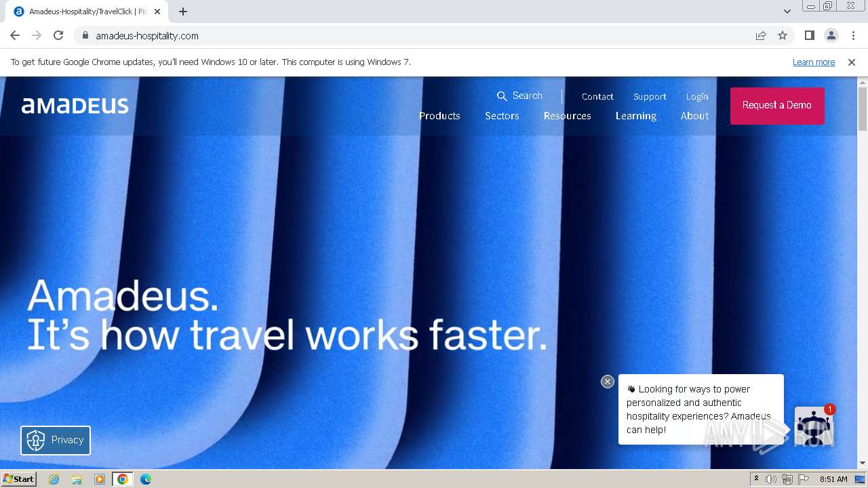Close the Amadeus-Hospitality tab
This screenshot has width=868, height=488.
click(157, 12)
